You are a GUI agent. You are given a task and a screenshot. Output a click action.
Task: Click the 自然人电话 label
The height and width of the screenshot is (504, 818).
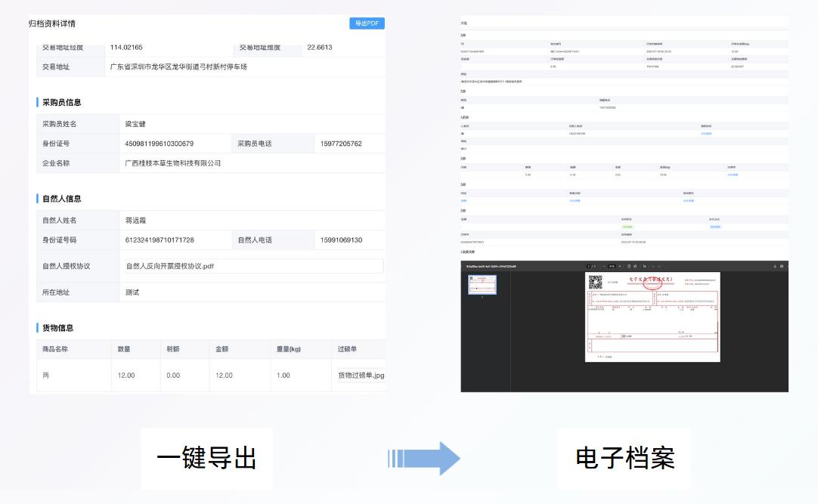click(x=255, y=240)
